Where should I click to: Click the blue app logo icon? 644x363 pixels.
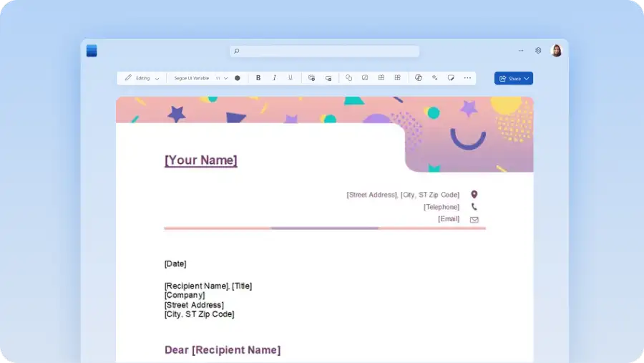pyautogui.click(x=92, y=51)
